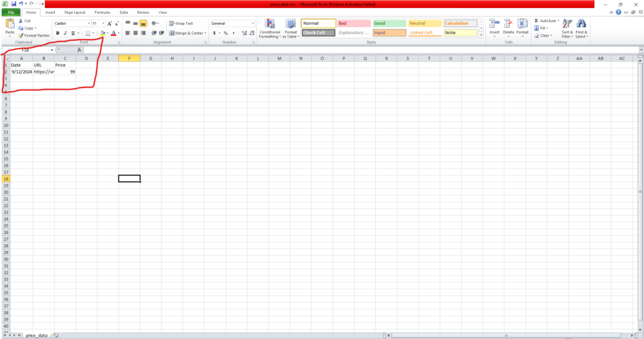Decrease font size with Shrink Font icon
The image size is (644, 339).
[117, 23]
